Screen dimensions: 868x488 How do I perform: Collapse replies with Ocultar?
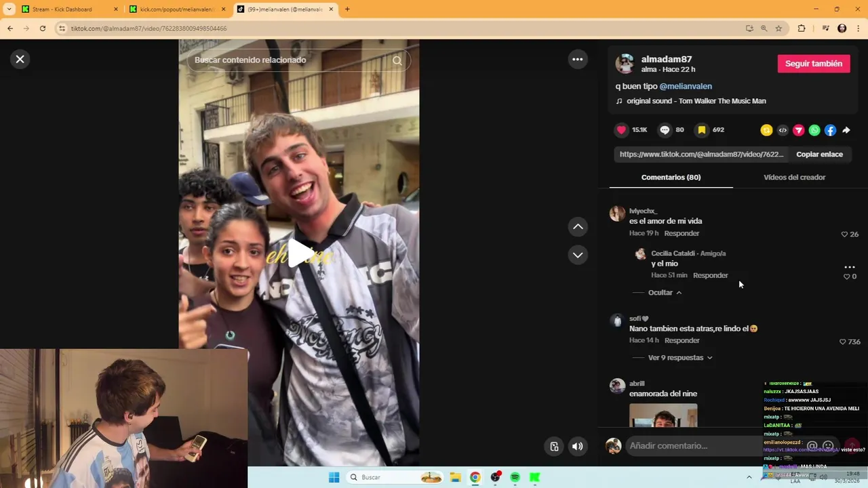click(x=665, y=293)
